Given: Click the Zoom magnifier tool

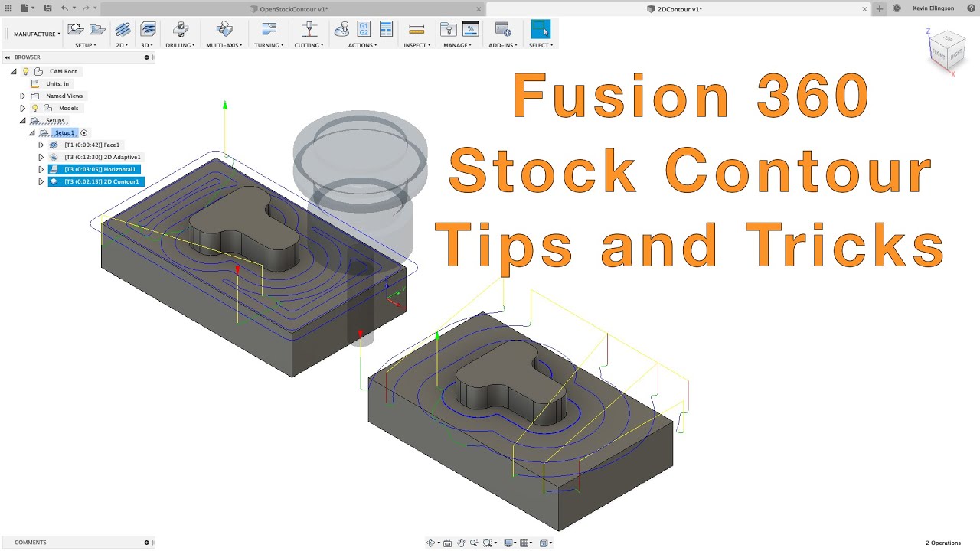Looking at the screenshot, I should tap(474, 543).
